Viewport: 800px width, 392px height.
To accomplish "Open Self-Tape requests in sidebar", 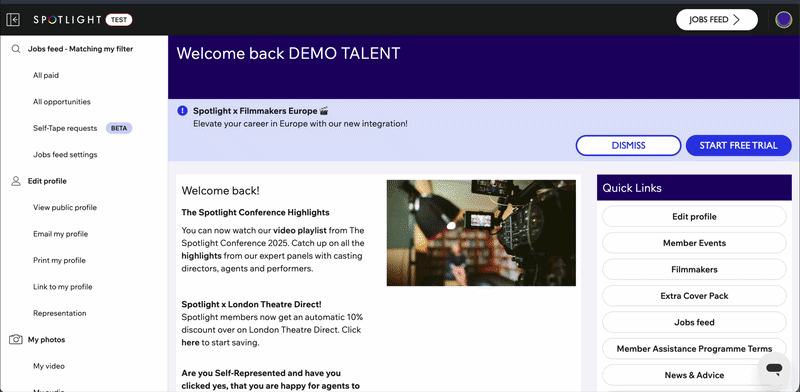I will point(65,129).
